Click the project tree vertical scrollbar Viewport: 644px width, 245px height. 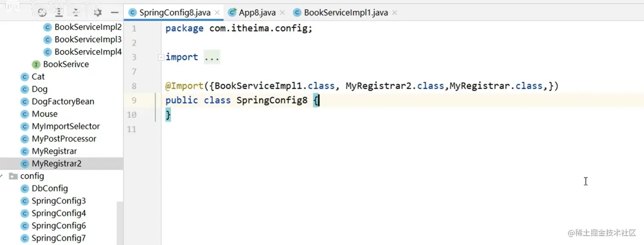(120, 223)
